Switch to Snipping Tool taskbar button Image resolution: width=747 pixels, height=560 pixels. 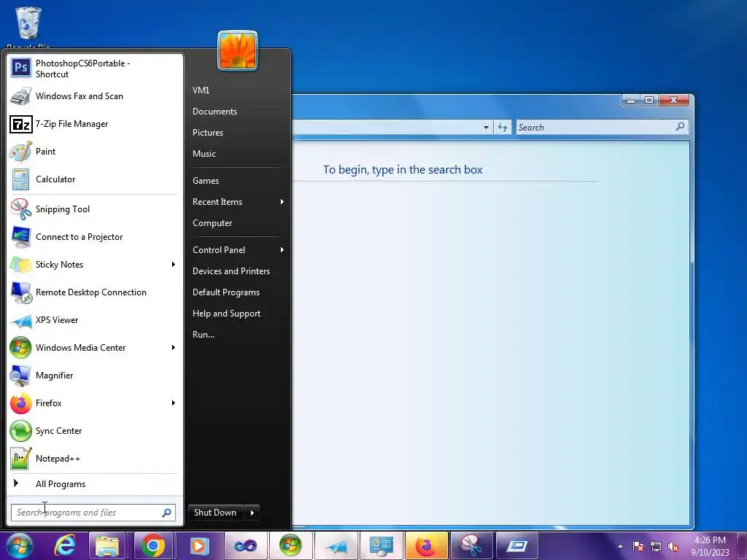click(x=472, y=545)
